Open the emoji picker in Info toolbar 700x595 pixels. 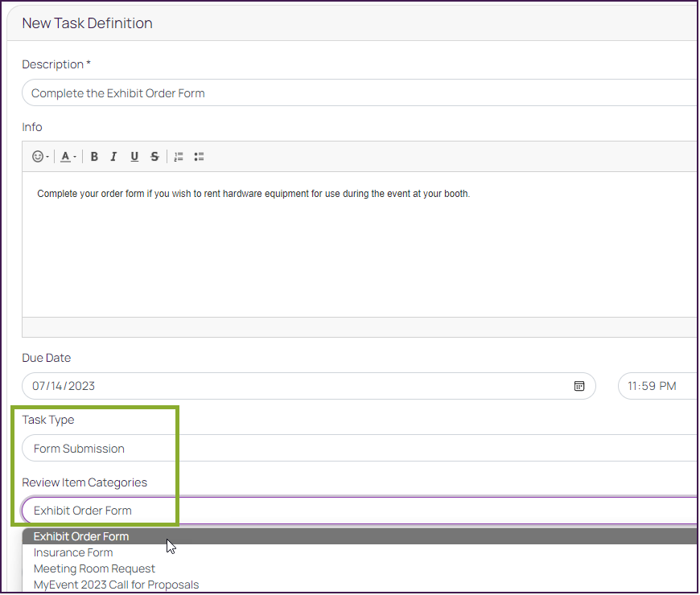(x=39, y=157)
